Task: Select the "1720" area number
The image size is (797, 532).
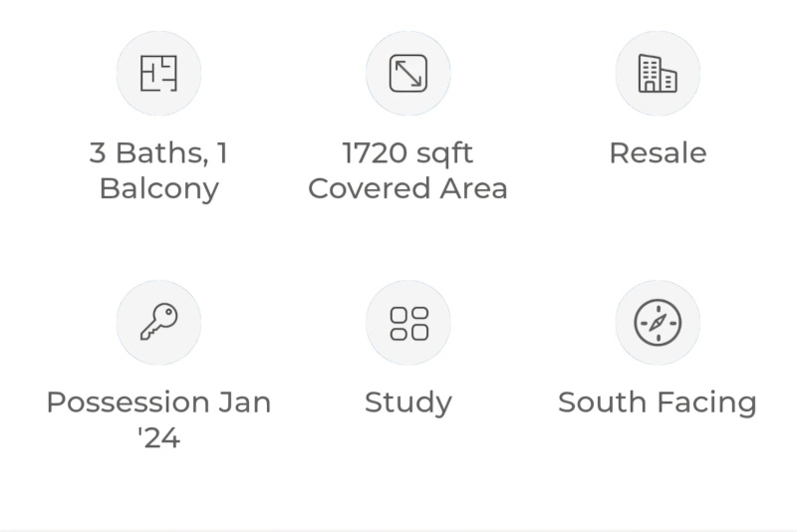Action: (374, 153)
